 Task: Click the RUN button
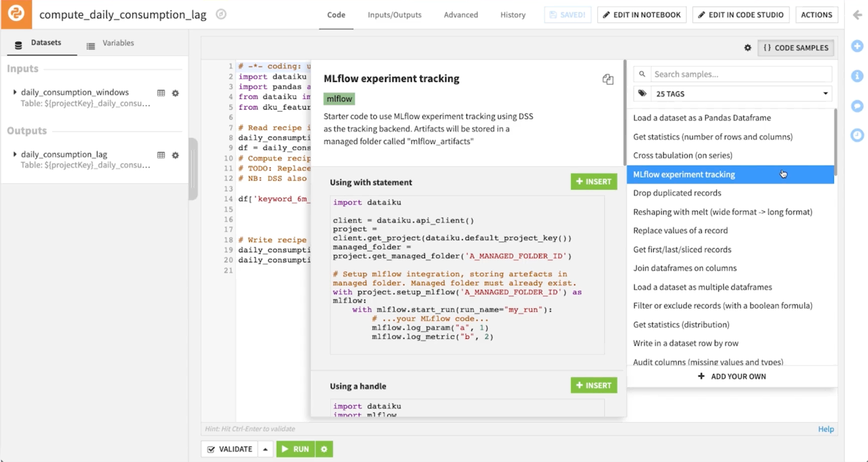coord(296,448)
